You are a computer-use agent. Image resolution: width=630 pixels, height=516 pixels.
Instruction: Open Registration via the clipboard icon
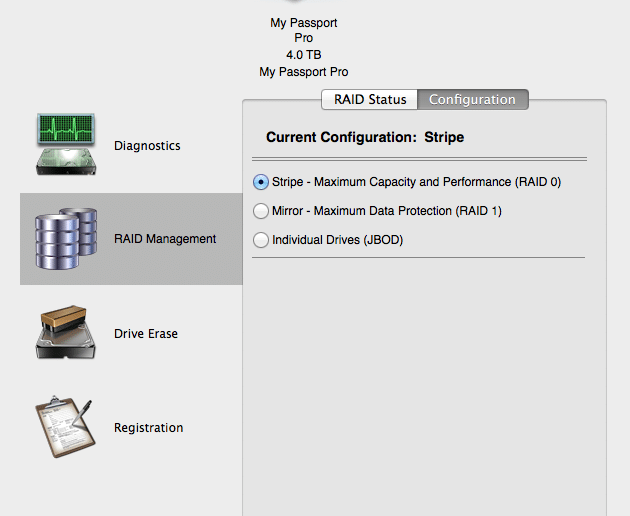(x=65, y=427)
